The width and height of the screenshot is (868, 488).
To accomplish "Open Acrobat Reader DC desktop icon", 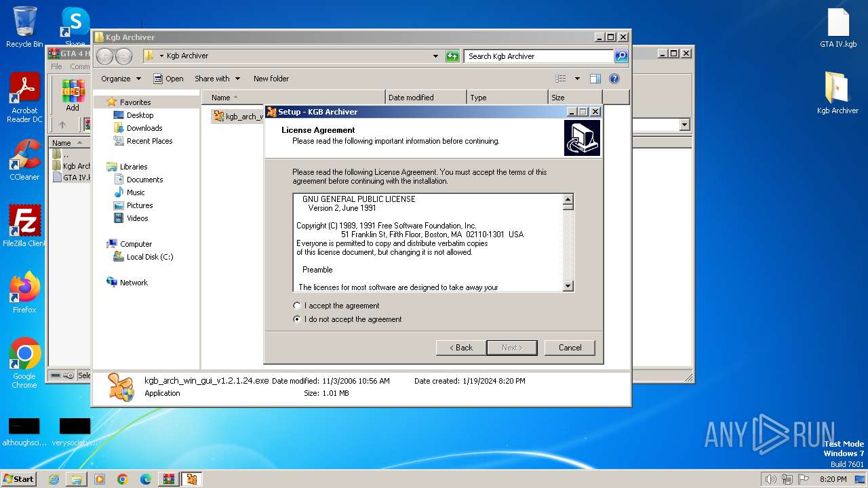I will point(24,98).
